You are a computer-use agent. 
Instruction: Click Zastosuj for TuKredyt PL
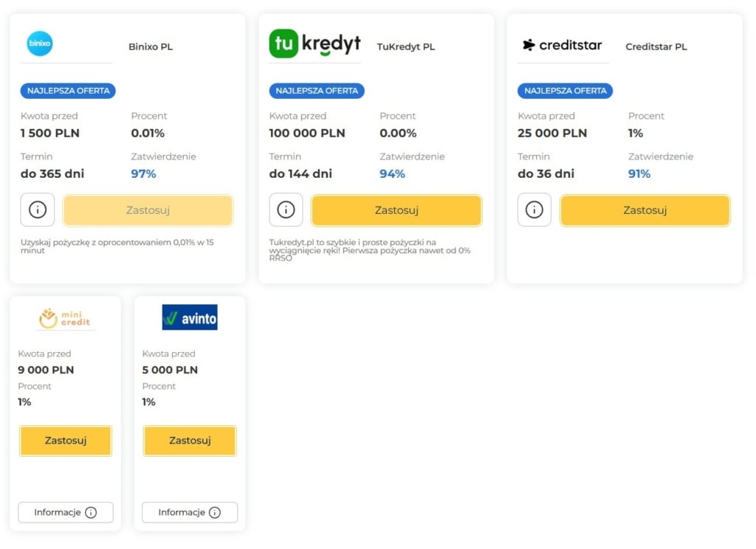(x=396, y=210)
